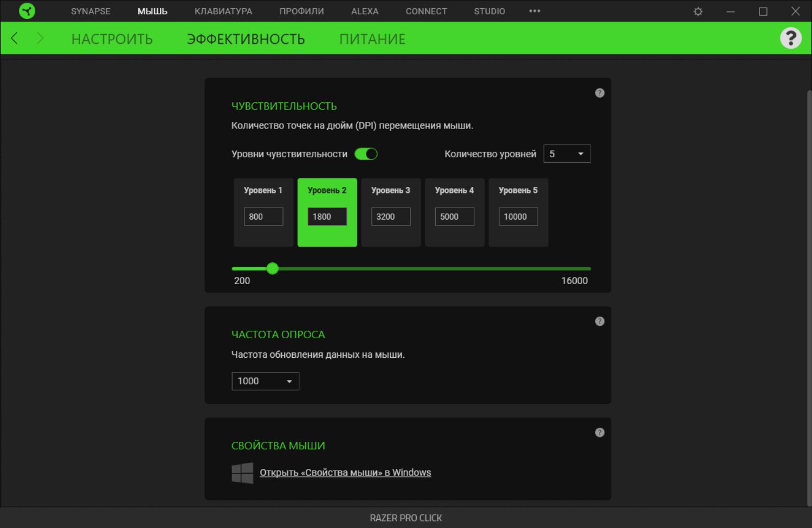
Task: Minimize the Razer Synapse window
Action: point(731,11)
